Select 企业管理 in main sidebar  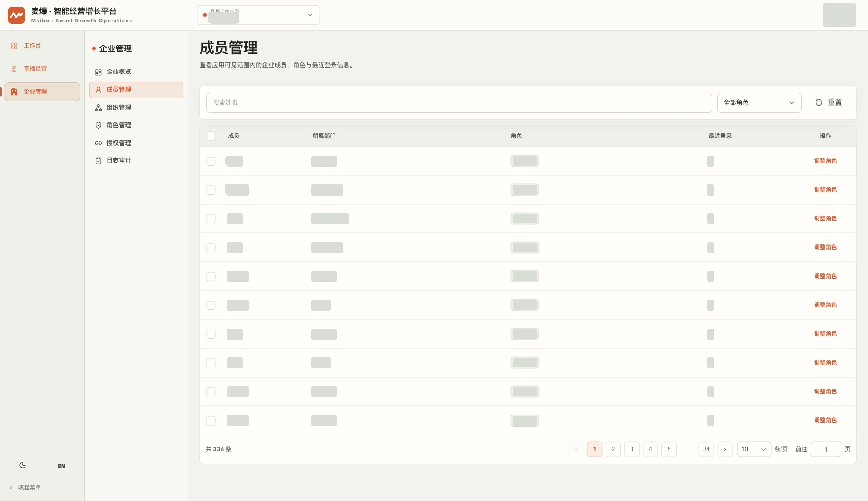pyautogui.click(x=42, y=92)
